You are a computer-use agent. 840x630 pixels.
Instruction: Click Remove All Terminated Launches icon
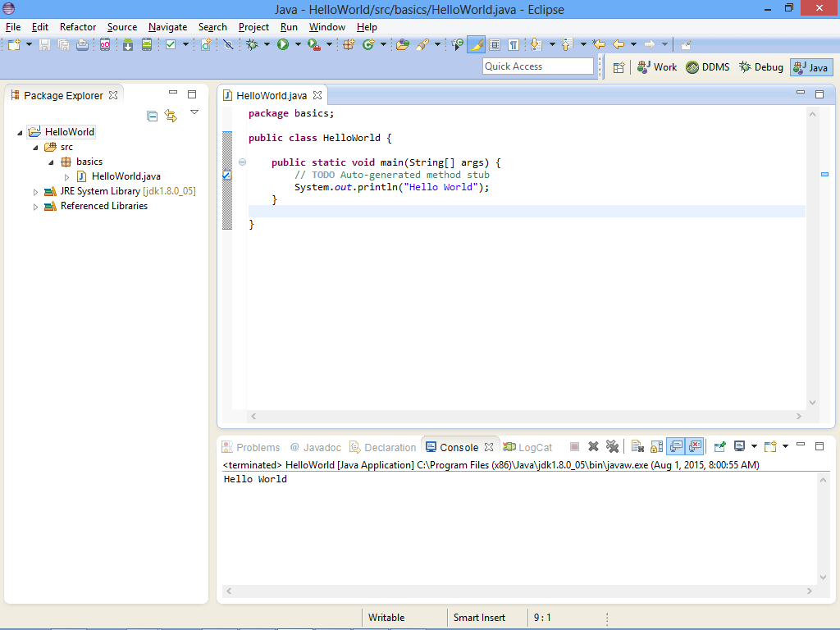(x=612, y=446)
